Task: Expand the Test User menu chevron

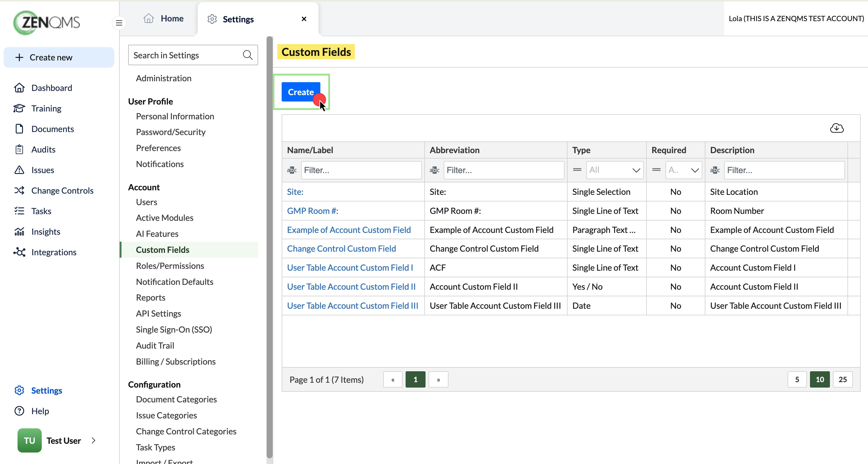Action: click(x=93, y=440)
